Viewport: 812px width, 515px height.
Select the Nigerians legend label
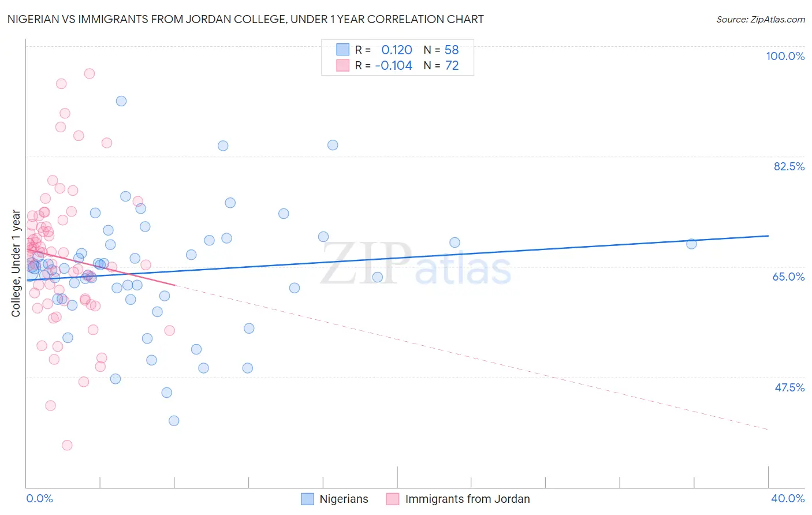click(x=344, y=499)
